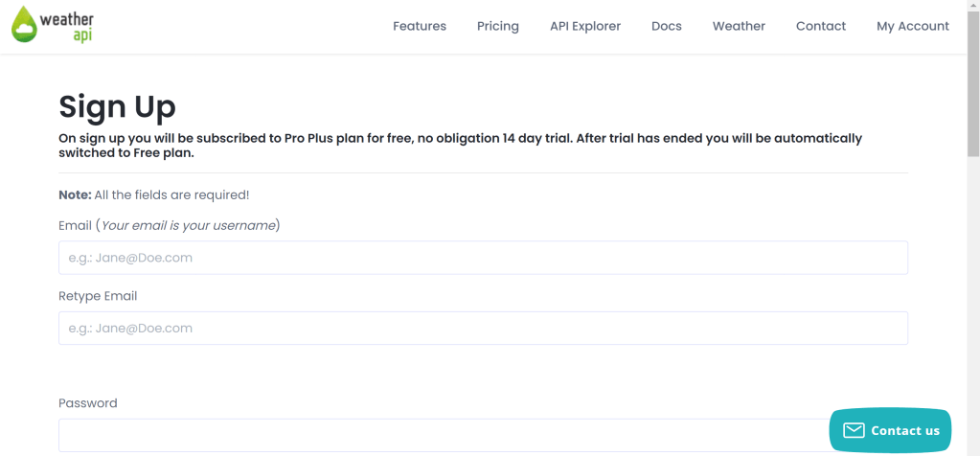Open the My Account page
Image resolution: width=980 pixels, height=456 pixels.
[x=913, y=26]
